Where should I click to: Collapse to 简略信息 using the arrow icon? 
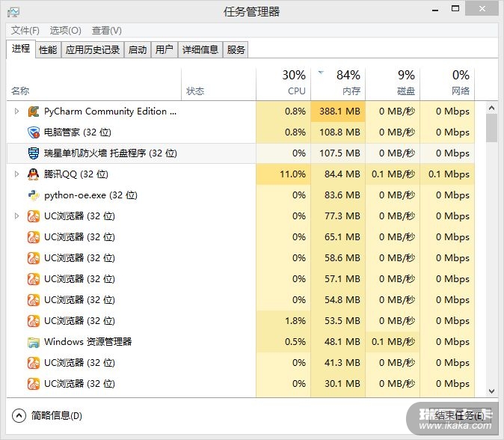(19, 415)
